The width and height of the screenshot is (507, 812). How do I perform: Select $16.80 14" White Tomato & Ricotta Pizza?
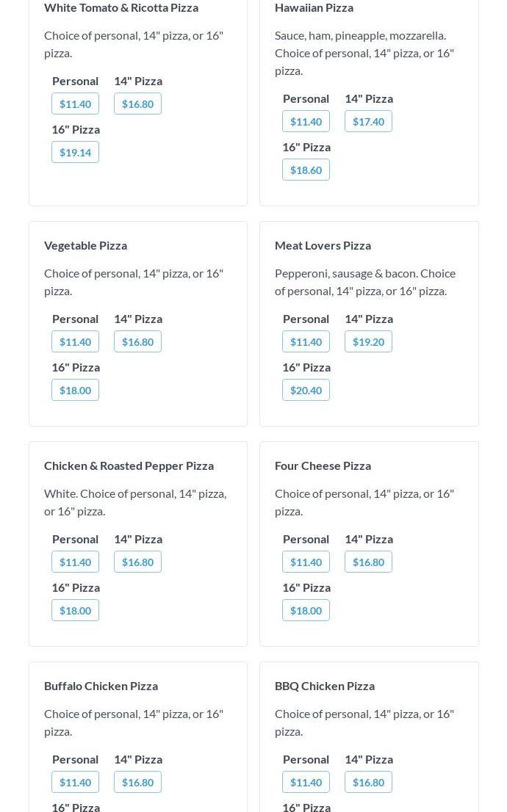pyautogui.click(x=137, y=104)
